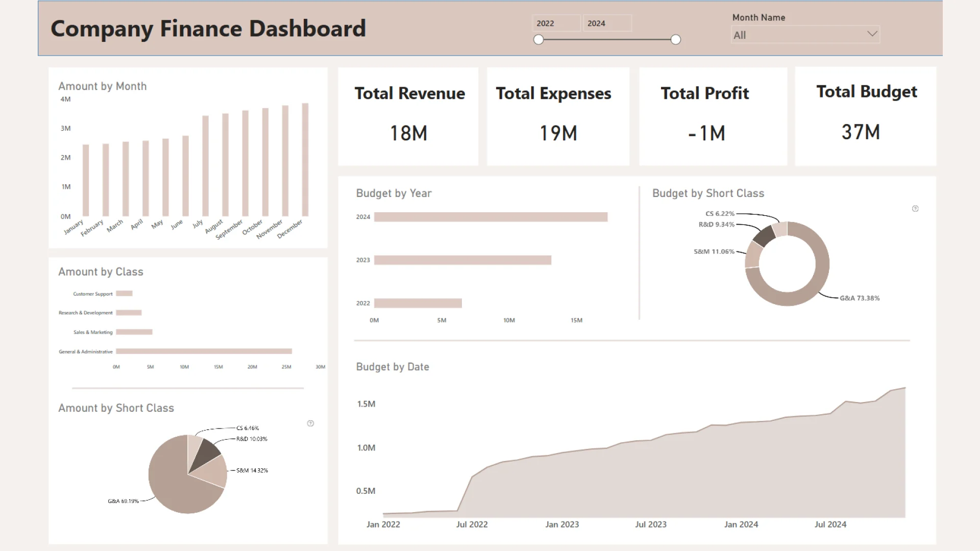Viewport: 980px width, 551px height.
Task: Click the January bar in Amount by Month
Action: coord(86,180)
